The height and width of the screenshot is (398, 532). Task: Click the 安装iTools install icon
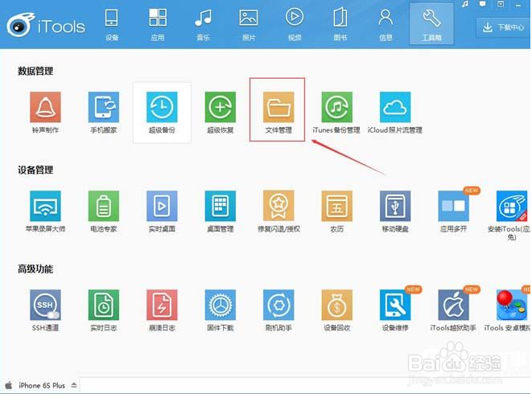[x=512, y=206]
